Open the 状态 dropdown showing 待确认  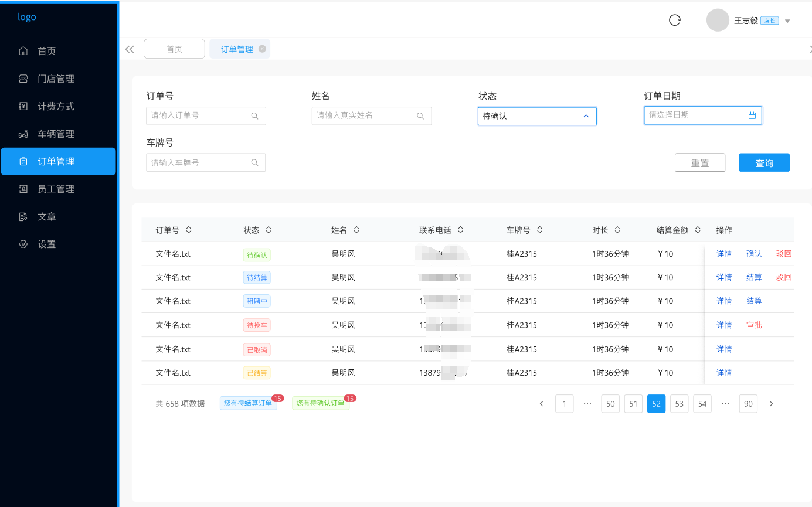pyautogui.click(x=537, y=116)
